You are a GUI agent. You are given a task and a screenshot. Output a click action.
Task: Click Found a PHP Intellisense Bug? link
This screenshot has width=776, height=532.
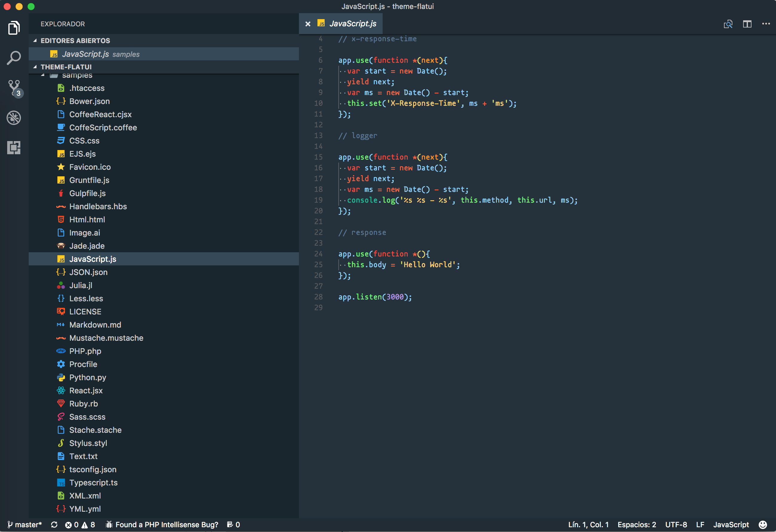[x=162, y=525]
